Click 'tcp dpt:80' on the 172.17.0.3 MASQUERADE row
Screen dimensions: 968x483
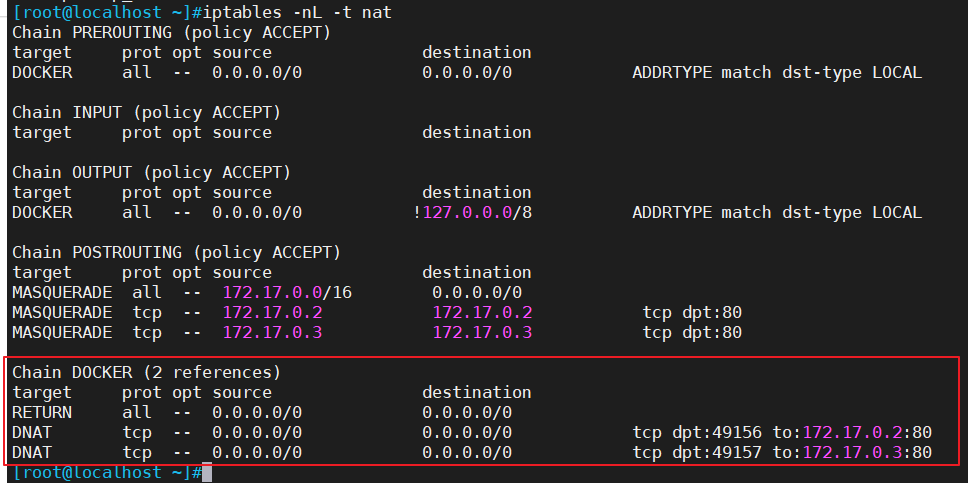692,332
